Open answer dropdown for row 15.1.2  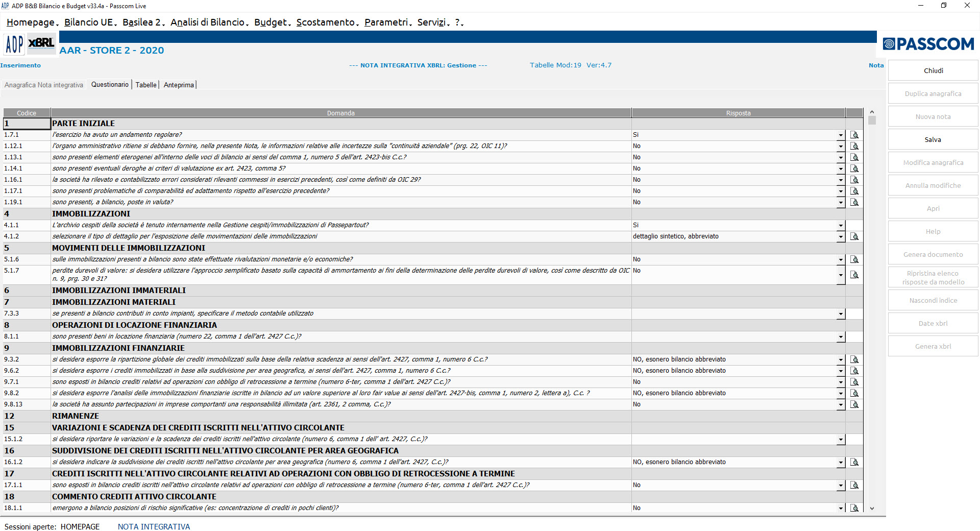click(841, 440)
